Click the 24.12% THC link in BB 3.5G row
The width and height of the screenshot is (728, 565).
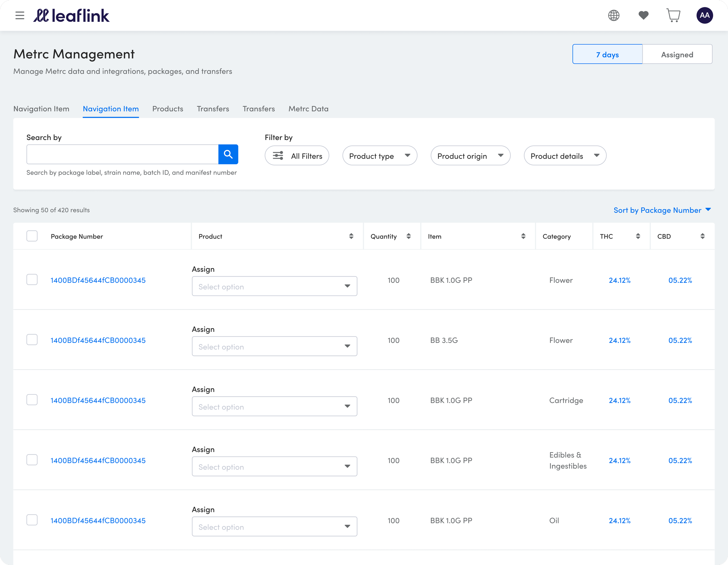pos(620,341)
